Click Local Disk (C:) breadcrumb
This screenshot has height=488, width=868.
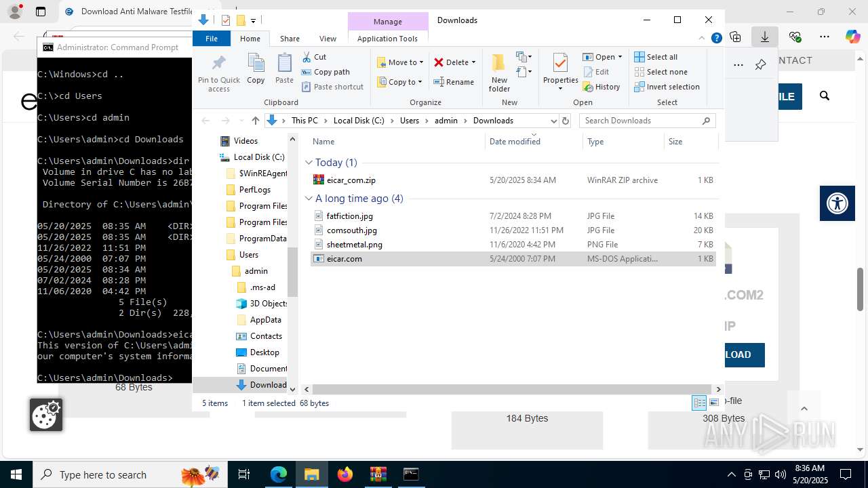click(359, 121)
